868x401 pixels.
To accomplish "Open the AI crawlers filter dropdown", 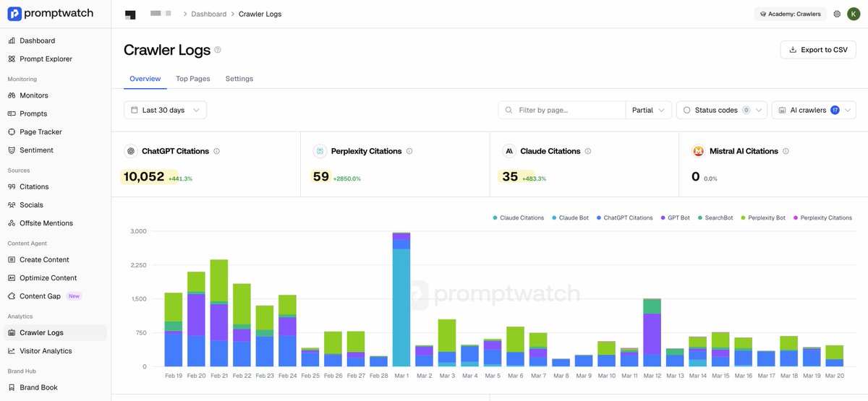I will [814, 110].
